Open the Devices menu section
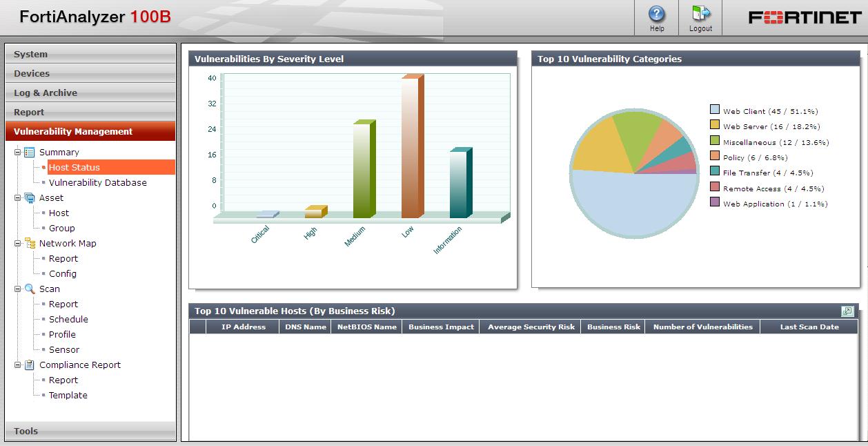Viewport: 868px width, 446px height. point(90,73)
